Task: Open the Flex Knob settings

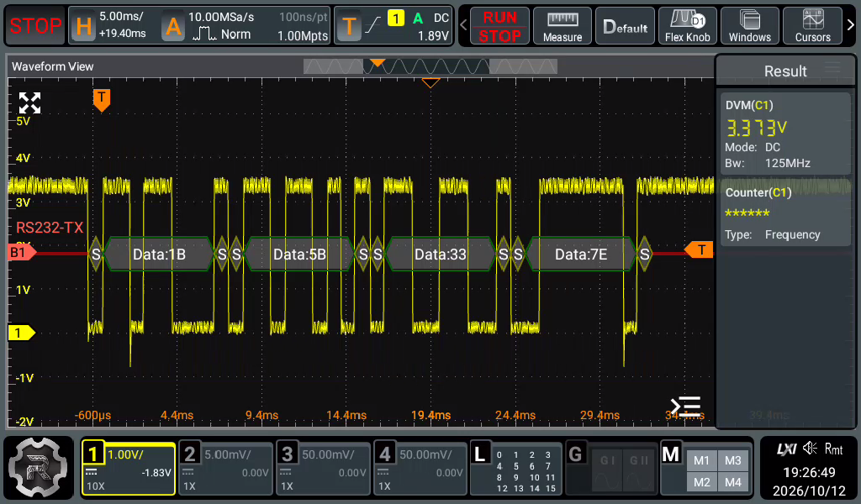Action: (x=688, y=26)
